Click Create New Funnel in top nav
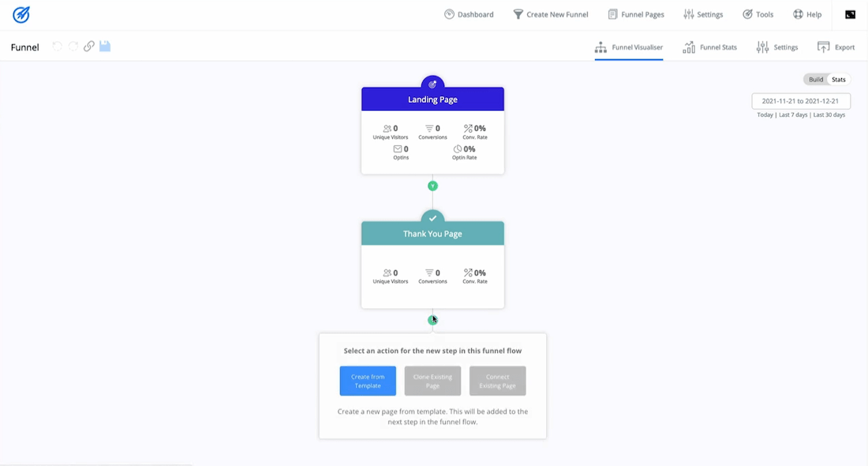Image resolution: width=868 pixels, height=466 pixels. coord(550,14)
